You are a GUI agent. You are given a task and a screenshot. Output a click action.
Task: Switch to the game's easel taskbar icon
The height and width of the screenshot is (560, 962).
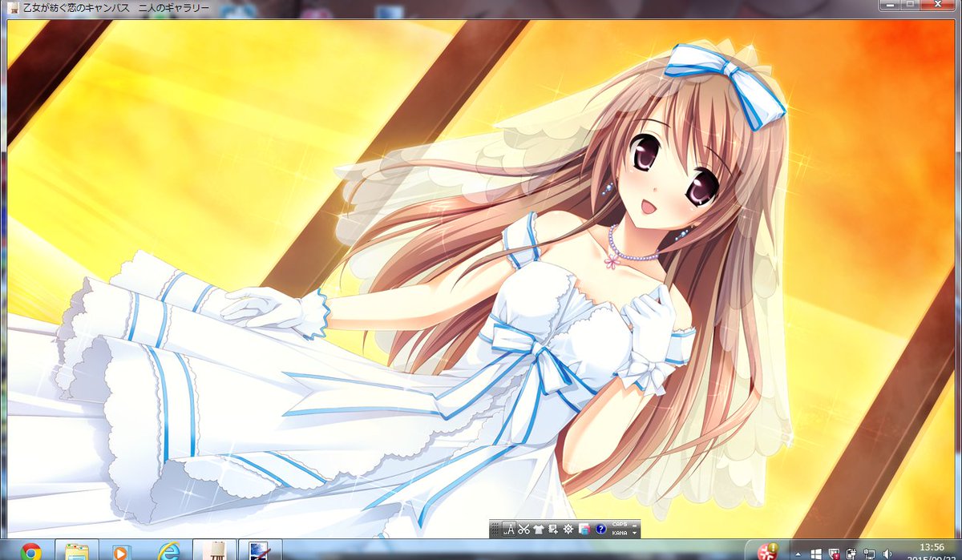[x=216, y=550]
